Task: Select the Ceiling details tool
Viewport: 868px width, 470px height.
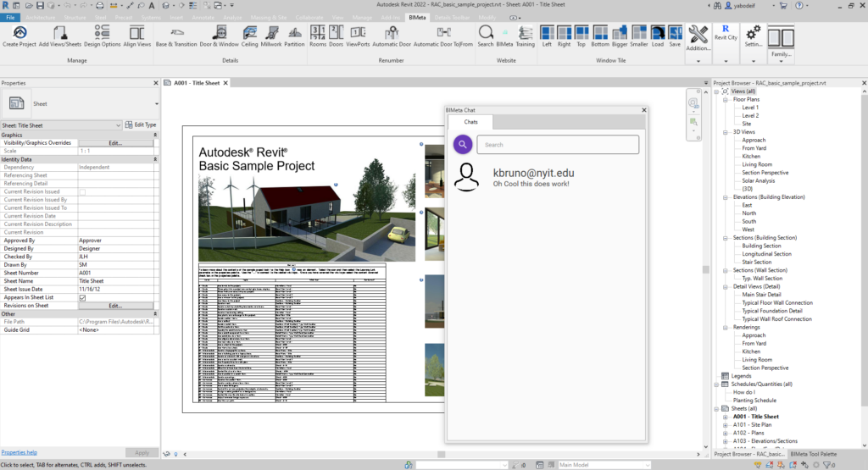Action: (x=249, y=36)
